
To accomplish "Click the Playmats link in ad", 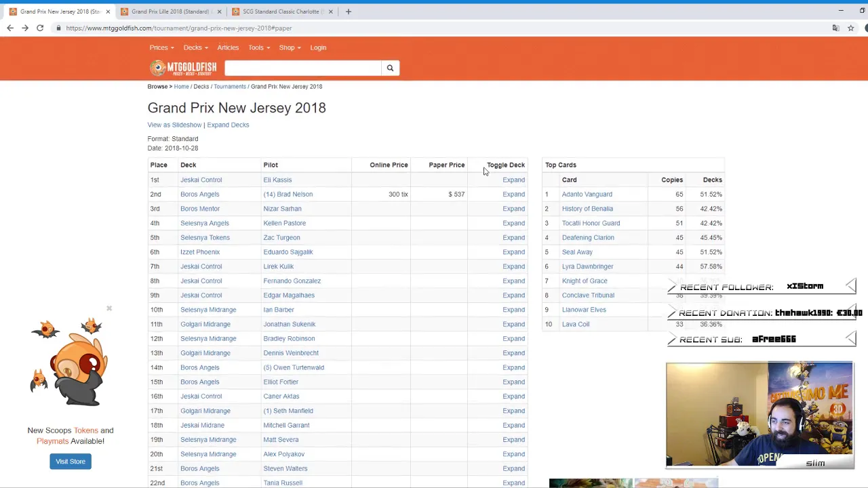I will pos(52,441).
